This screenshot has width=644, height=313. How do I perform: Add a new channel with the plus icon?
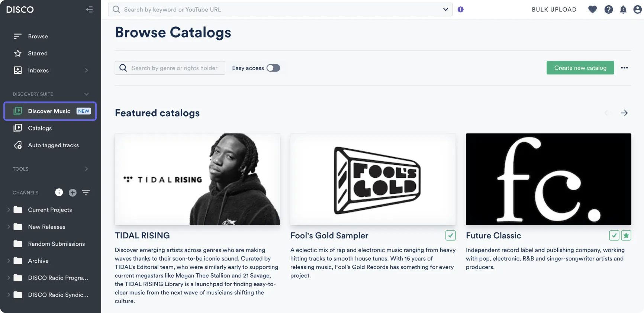click(73, 193)
